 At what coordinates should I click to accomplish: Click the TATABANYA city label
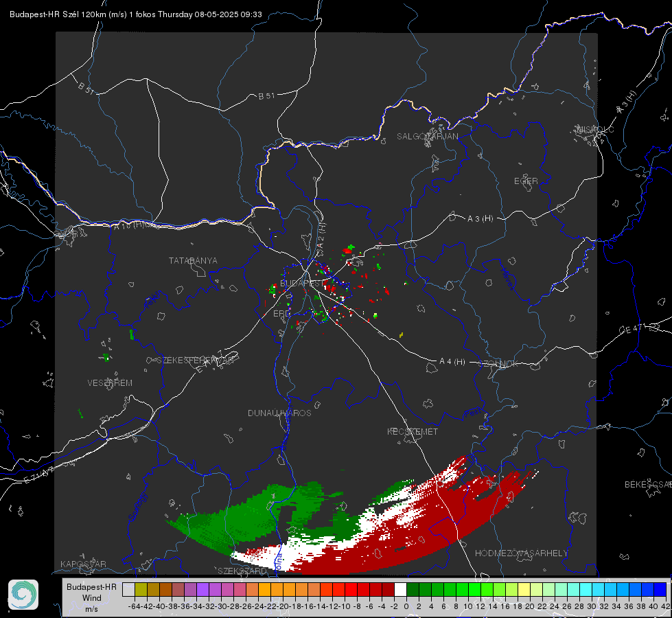[x=193, y=261]
